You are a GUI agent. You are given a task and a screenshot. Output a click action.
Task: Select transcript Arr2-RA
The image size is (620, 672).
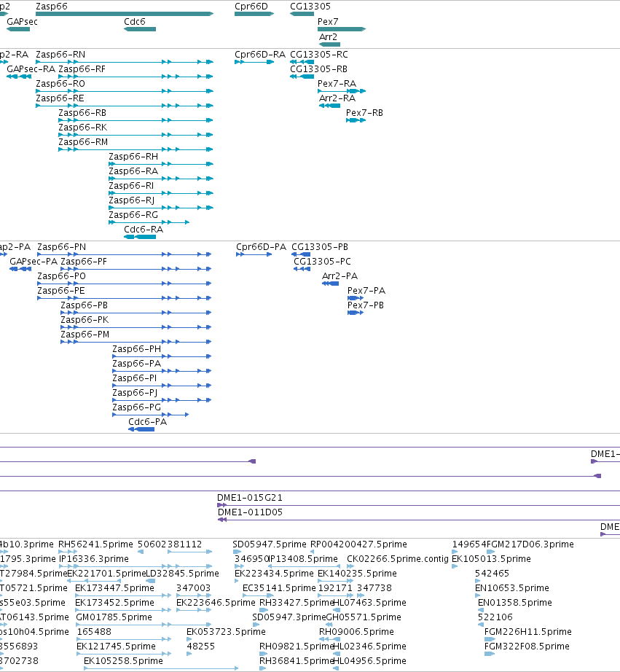point(337,98)
